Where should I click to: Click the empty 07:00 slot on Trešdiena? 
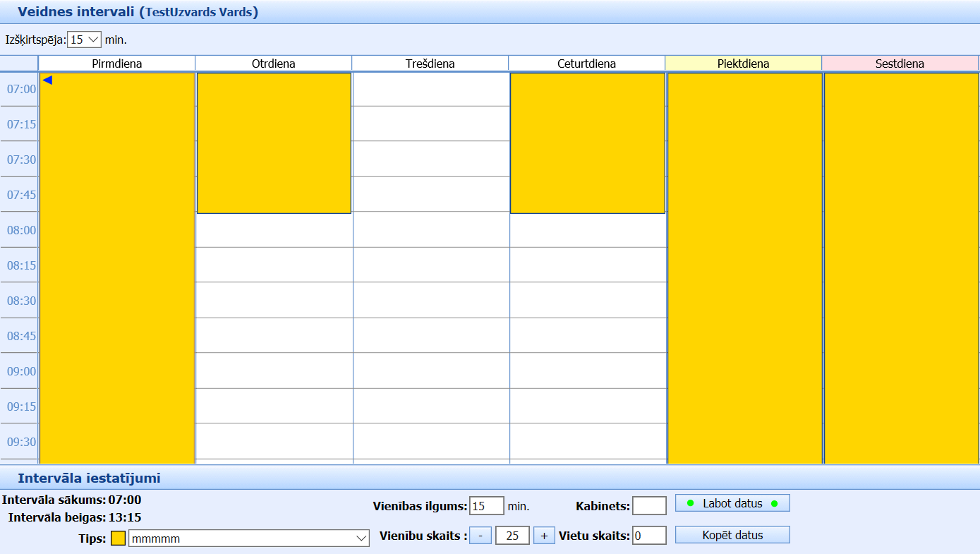point(430,90)
